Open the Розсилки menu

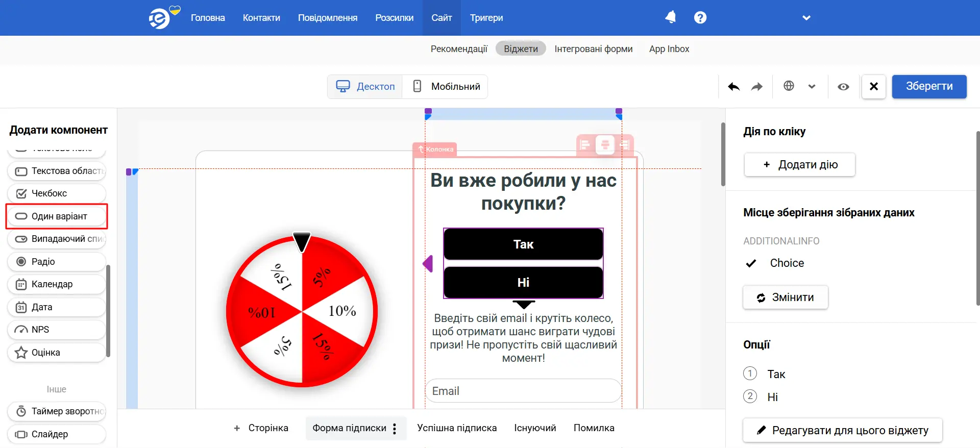(x=394, y=18)
